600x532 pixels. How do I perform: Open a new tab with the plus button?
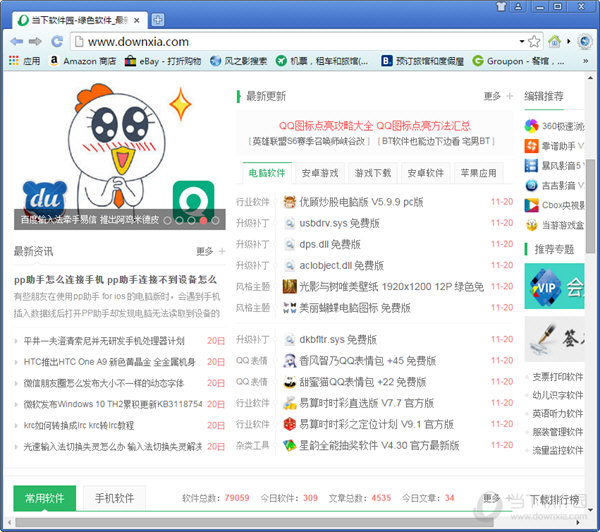coord(158,20)
